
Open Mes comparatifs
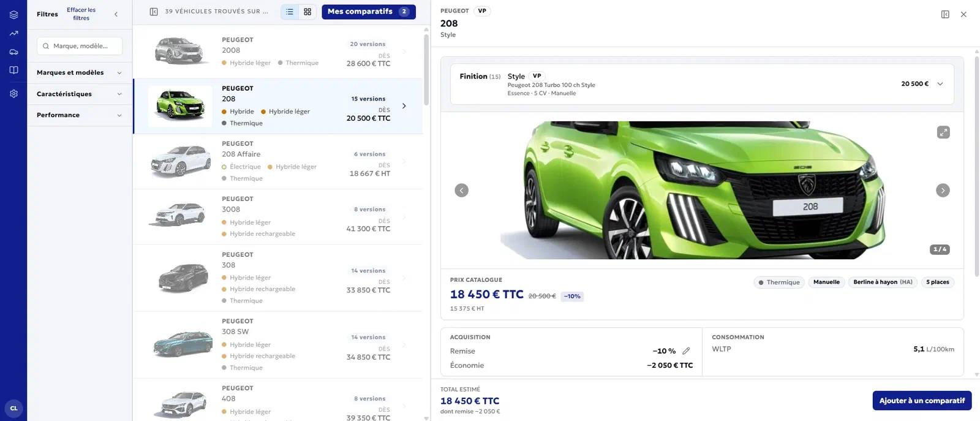[369, 12]
